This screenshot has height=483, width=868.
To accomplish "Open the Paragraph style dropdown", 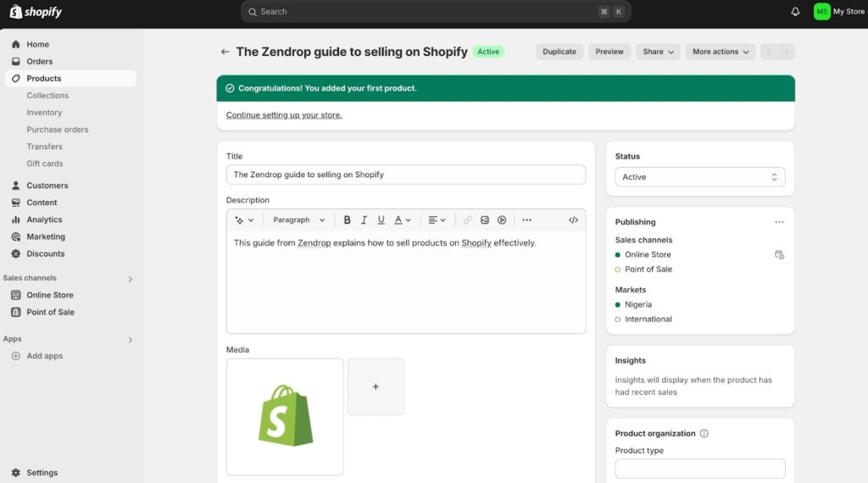I will [x=299, y=219].
